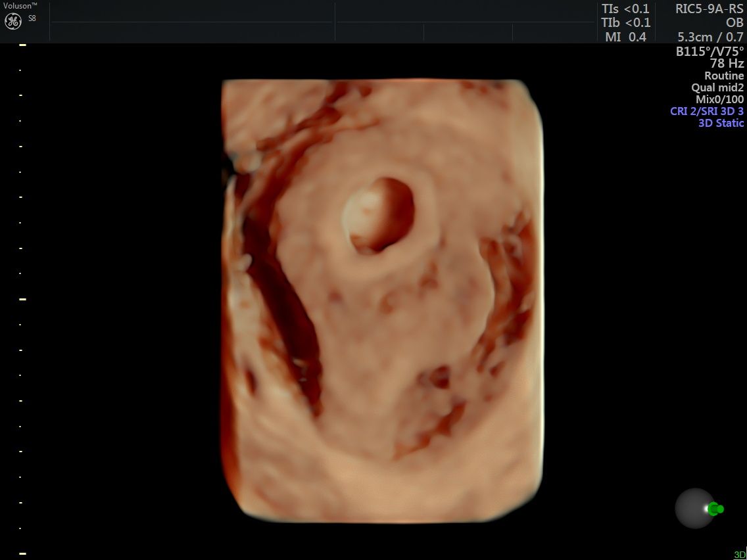Screen dimensions: 747x560
Task: Click the B115°/V75° angle setting
Action: point(710,51)
